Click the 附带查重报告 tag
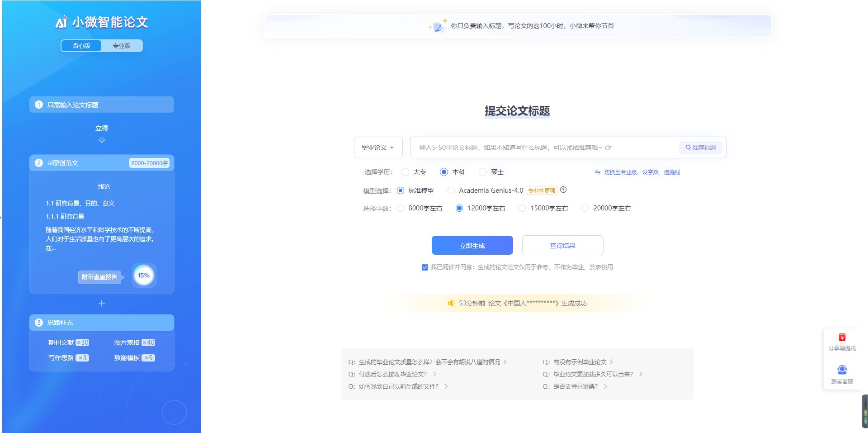 click(99, 277)
